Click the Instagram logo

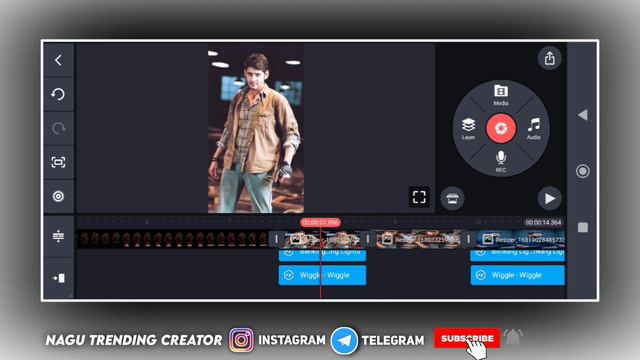point(241,340)
